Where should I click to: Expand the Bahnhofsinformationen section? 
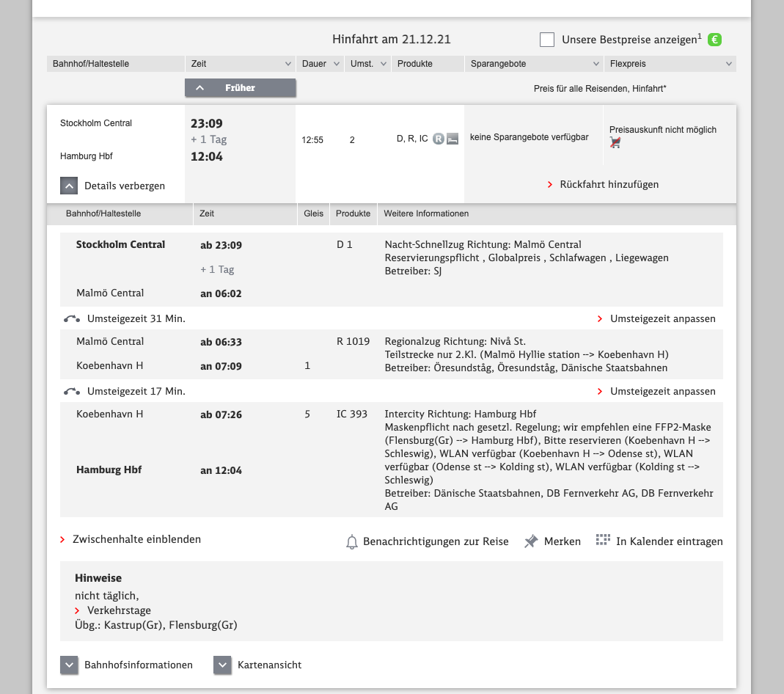69,665
